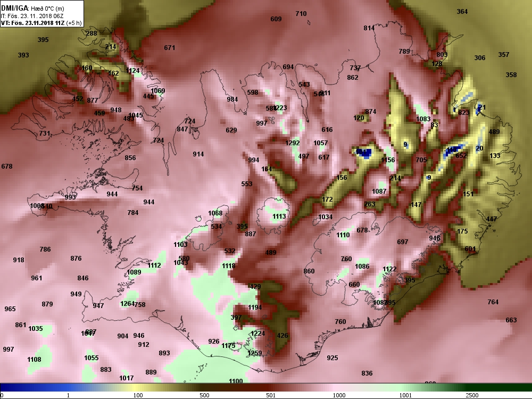
Task: Select the '918' value
Action: pyautogui.click(x=18, y=260)
